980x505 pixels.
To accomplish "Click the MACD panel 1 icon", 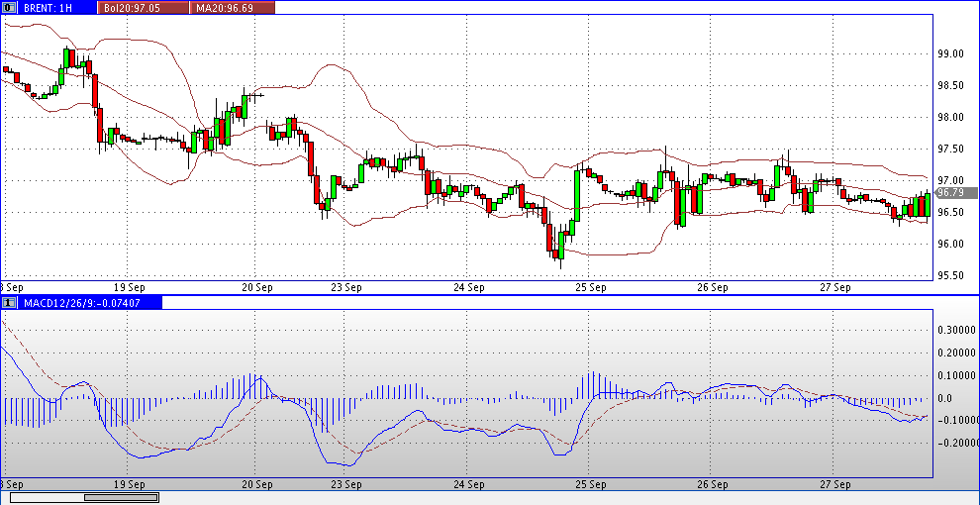I will pos(8,303).
